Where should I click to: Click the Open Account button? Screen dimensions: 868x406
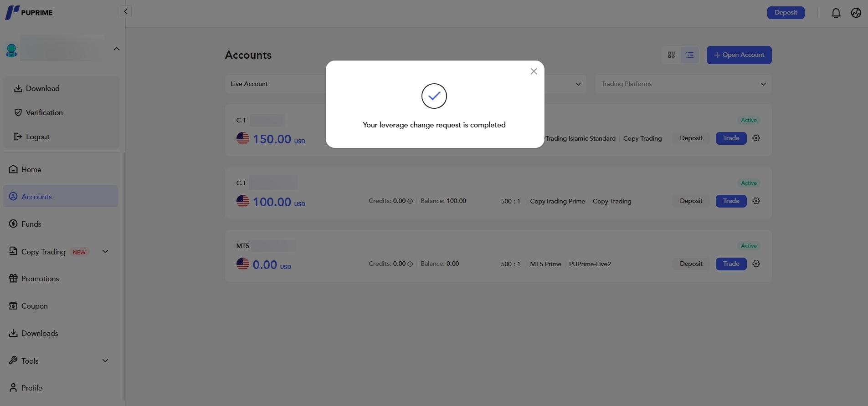739,55
